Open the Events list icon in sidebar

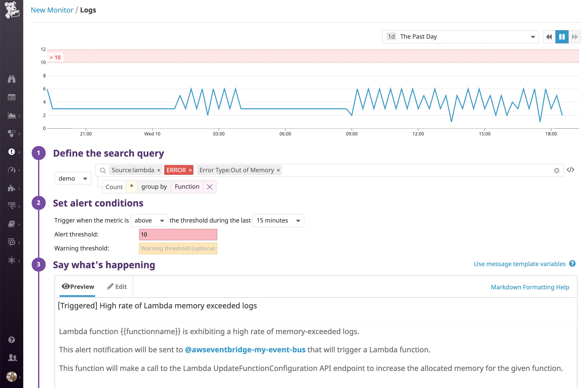pyautogui.click(x=12, y=97)
